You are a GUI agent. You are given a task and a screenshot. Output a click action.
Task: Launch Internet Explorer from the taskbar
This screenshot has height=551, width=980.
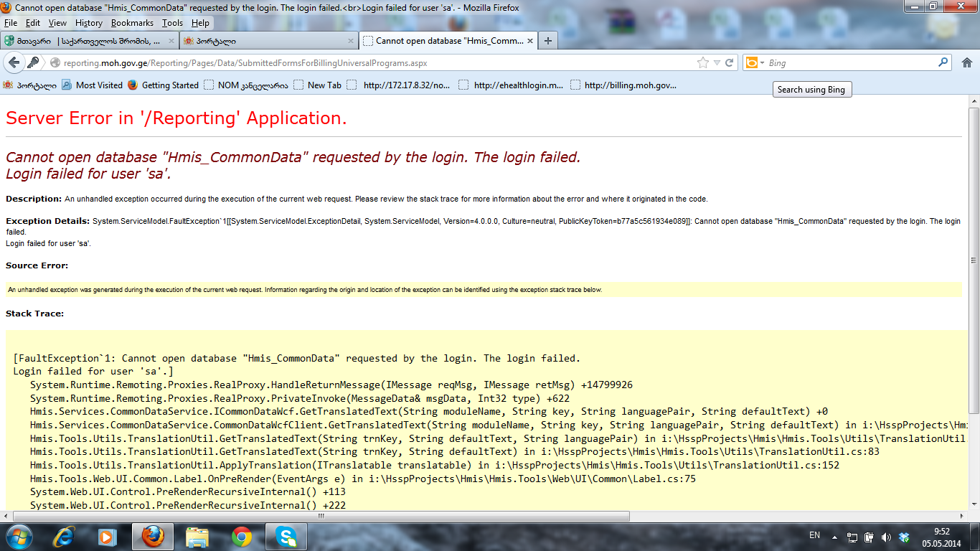pos(65,536)
